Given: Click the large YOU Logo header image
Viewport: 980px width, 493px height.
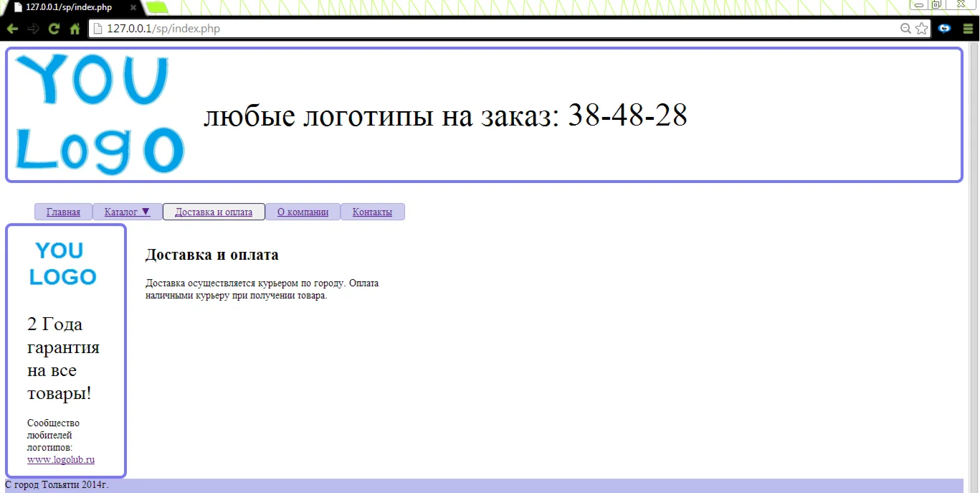Looking at the screenshot, I should coord(100,115).
